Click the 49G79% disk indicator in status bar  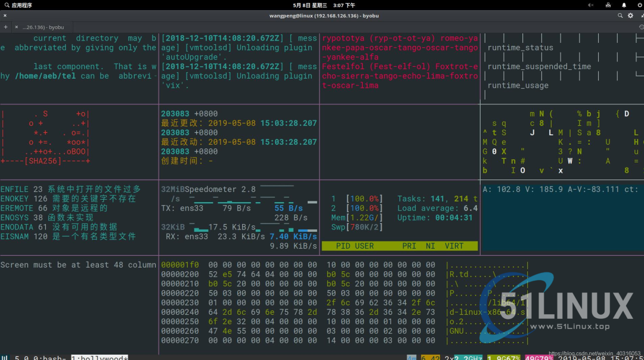click(539, 358)
